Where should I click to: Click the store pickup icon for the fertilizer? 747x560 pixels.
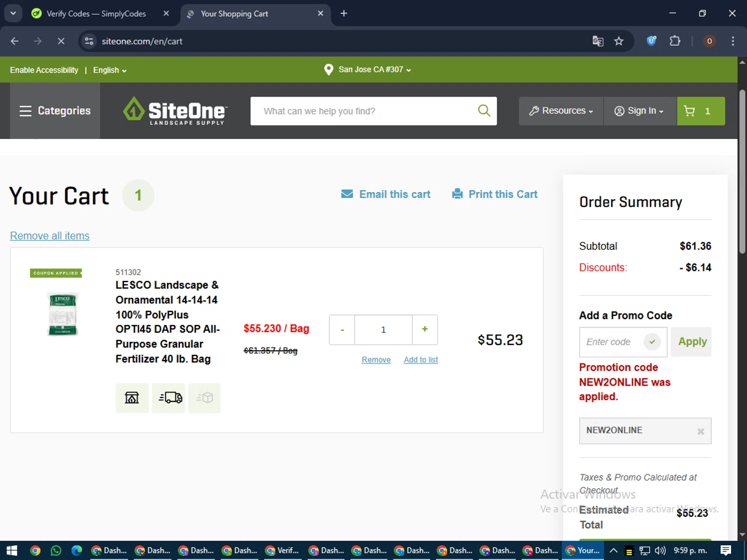click(x=132, y=398)
